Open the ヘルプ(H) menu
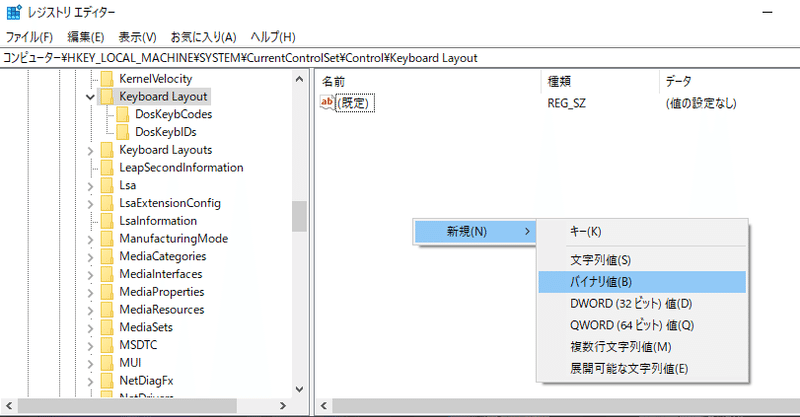This screenshot has height=417, width=800. [273, 37]
